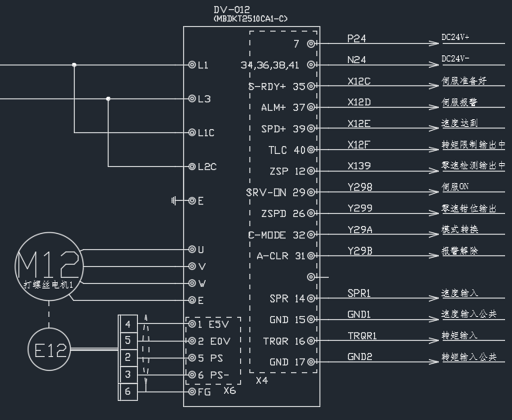Click the DC24V- output text
512x420 pixels.
tap(455, 58)
